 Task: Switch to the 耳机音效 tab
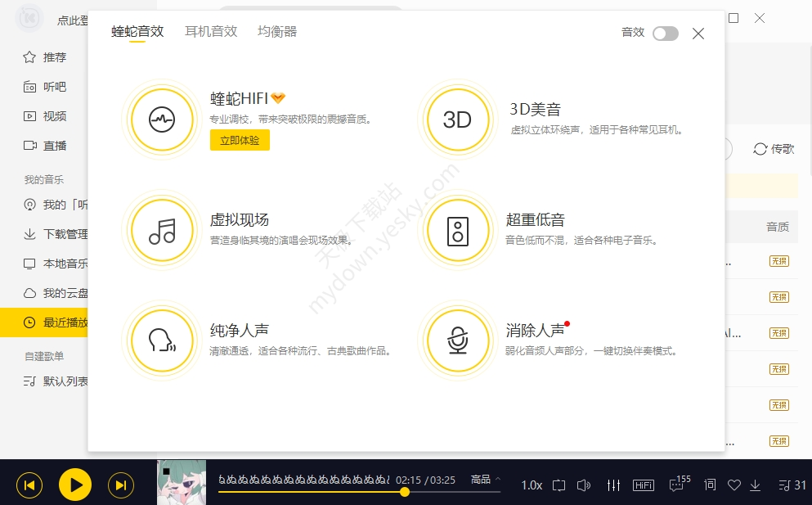click(x=211, y=32)
